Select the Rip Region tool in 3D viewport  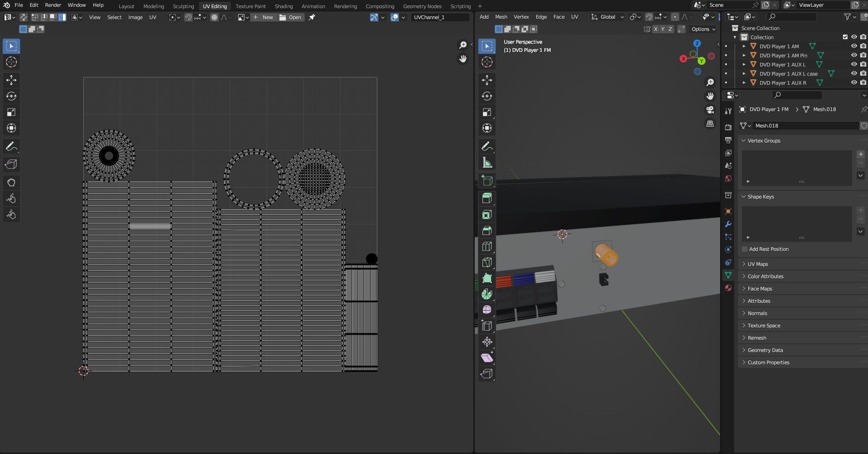[x=487, y=374]
